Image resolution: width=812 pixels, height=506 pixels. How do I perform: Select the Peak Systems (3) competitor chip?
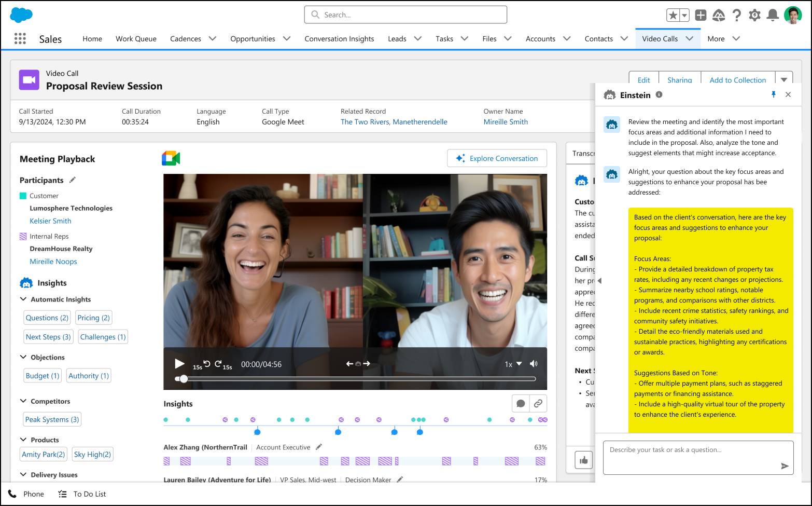click(x=52, y=419)
